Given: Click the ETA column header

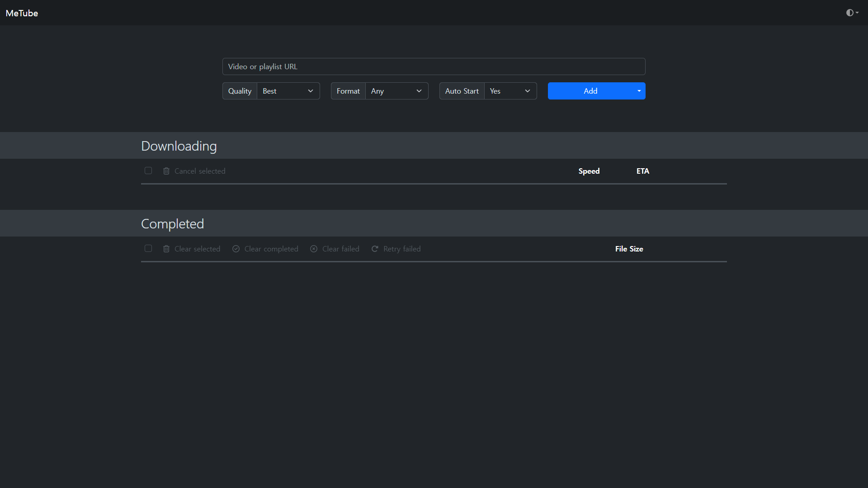Looking at the screenshot, I should (642, 171).
